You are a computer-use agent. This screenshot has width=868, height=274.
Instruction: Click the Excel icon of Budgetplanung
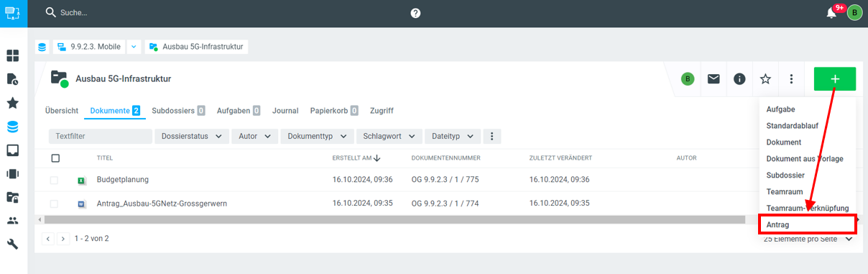pos(82,180)
